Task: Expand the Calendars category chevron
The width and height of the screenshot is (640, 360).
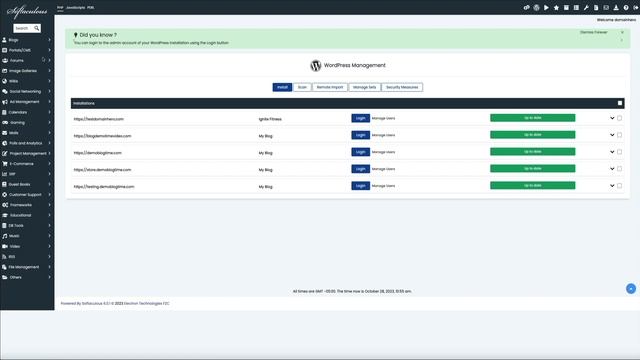Action: point(49,112)
